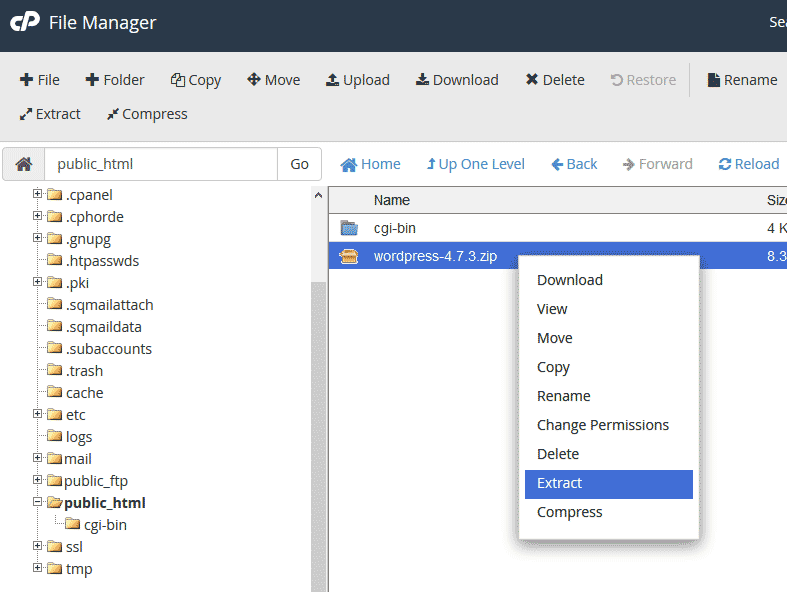The height and width of the screenshot is (592, 787).
Task: Select the cgi-bin row in file list
Action: 558,228
